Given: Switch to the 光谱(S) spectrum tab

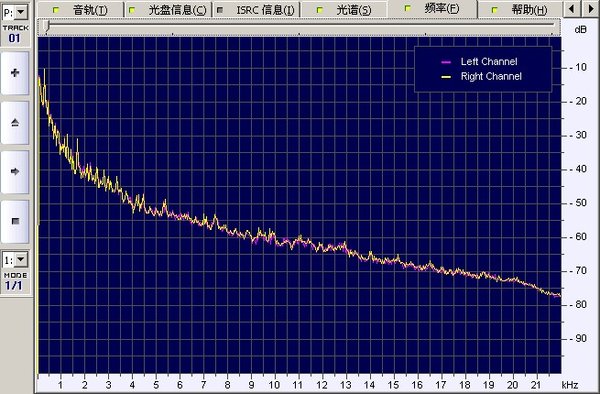Looking at the screenshot, I should click(344, 10).
